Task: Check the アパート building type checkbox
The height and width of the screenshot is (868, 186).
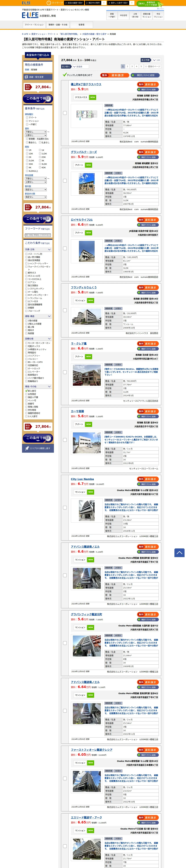Action: tap(27, 118)
